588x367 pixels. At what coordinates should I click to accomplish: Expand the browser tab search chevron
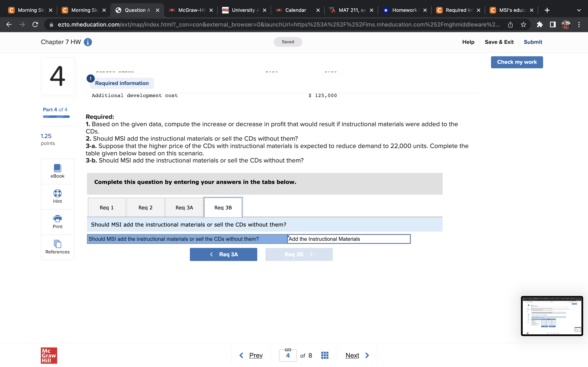(579, 10)
